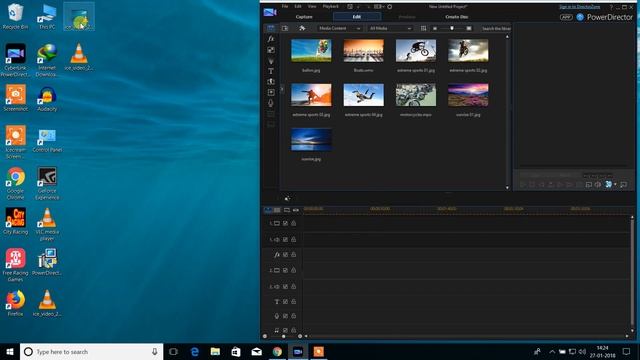Expand the system tray hidden icons chevron
Image resolution: width=640 pixels, height=360 pixels.
(552, 351)
